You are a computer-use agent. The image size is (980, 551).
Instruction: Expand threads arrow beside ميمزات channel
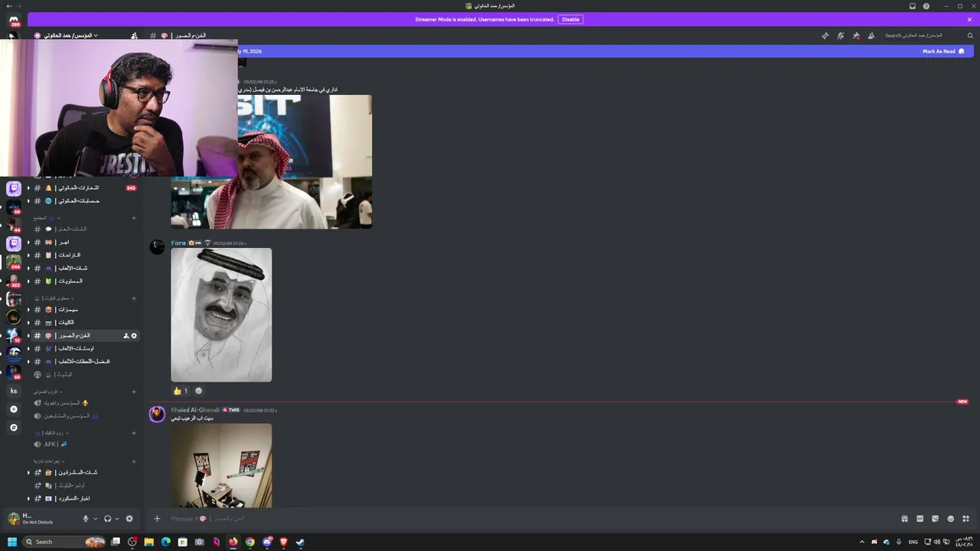29,310
